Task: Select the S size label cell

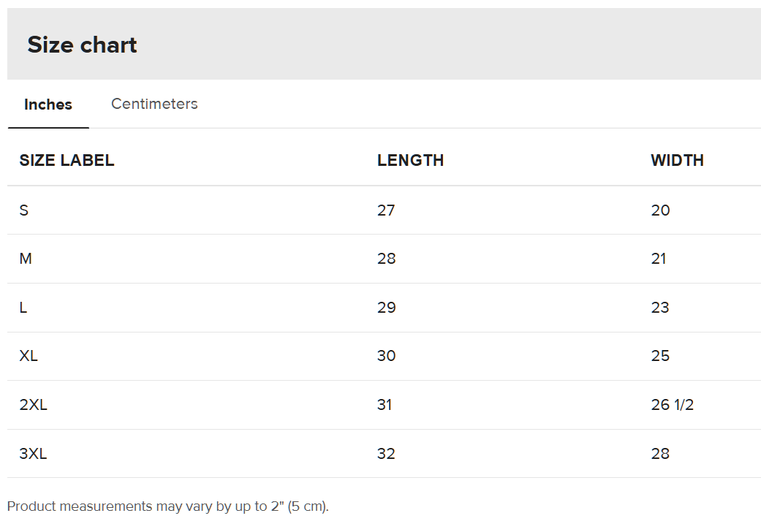Action: 24,210
